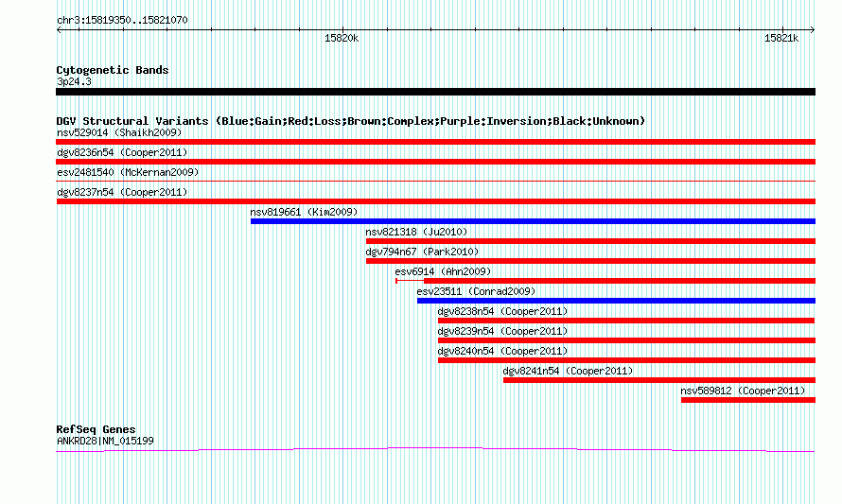Screen dimensions: 842x504
Task: Click the RefSeq Genes track title
Action: click(96, 429)
